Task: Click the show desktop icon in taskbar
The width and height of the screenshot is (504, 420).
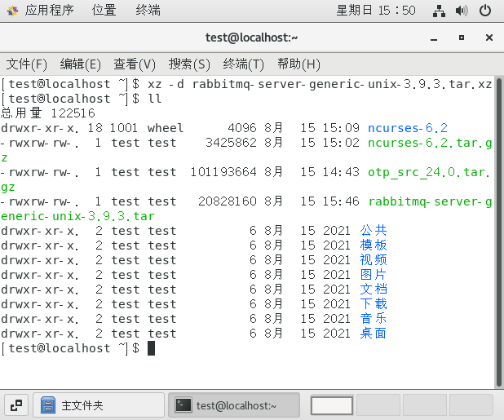Action: click(x=16, y=405)
